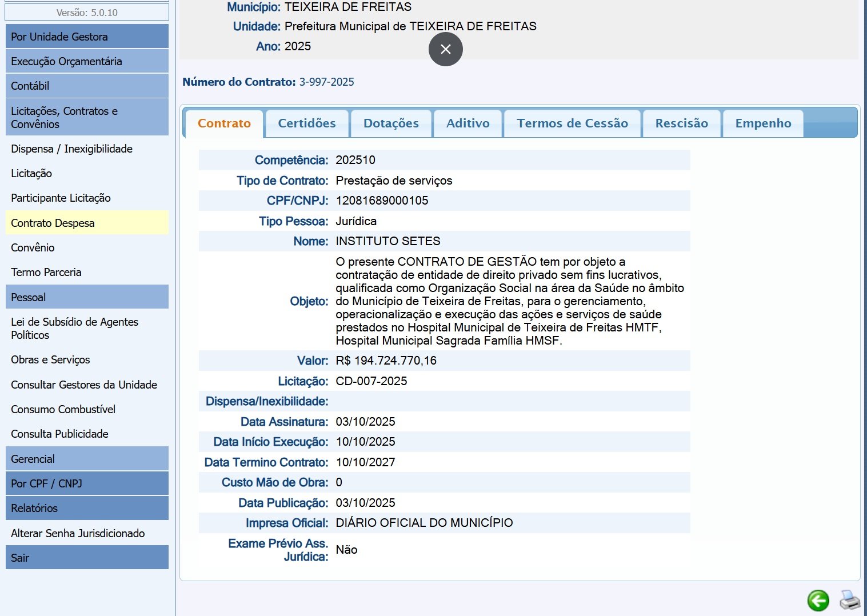
Task: Click contract number 3-997-2025
Action: tap(326, 82)
